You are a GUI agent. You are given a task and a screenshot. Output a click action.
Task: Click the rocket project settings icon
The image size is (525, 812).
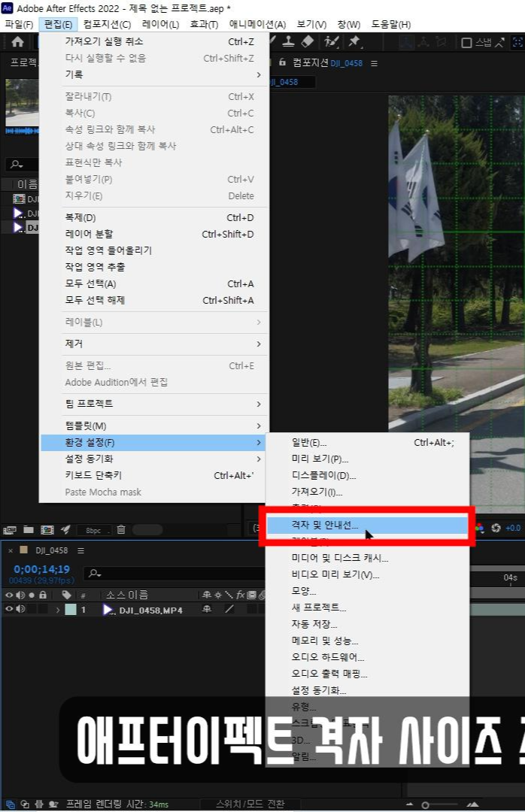pyautogui.click(x=65, y=529)
